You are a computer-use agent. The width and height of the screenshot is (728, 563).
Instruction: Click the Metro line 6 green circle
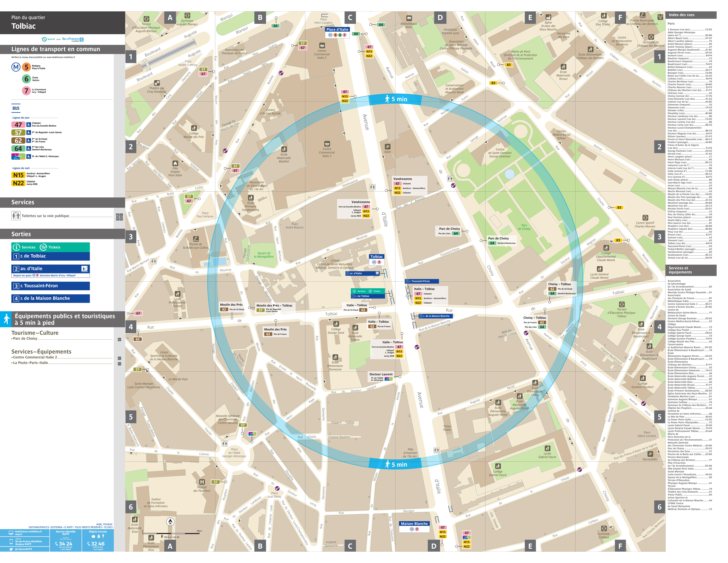tap(26, 79)
